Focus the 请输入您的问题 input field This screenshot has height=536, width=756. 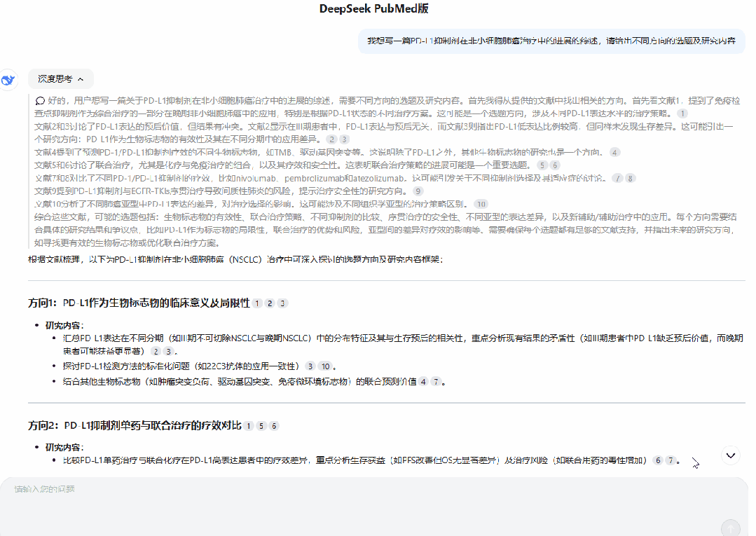point(374,506)
